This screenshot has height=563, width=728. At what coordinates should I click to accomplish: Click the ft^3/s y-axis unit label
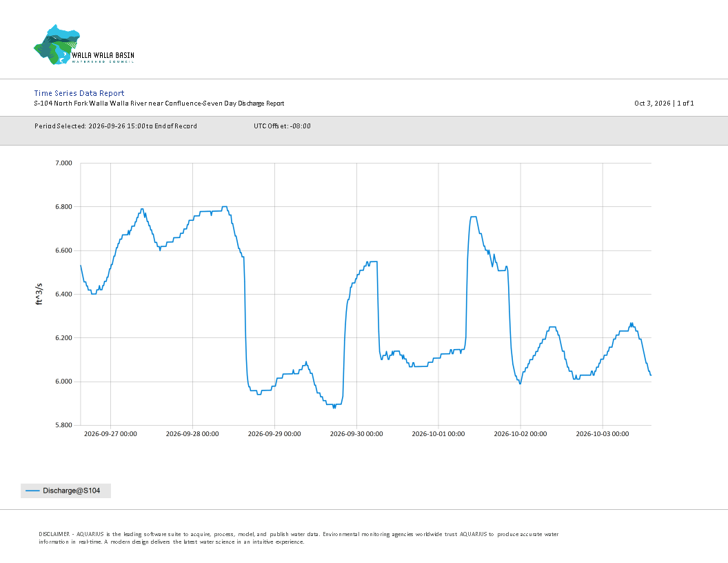pos(39,294)
